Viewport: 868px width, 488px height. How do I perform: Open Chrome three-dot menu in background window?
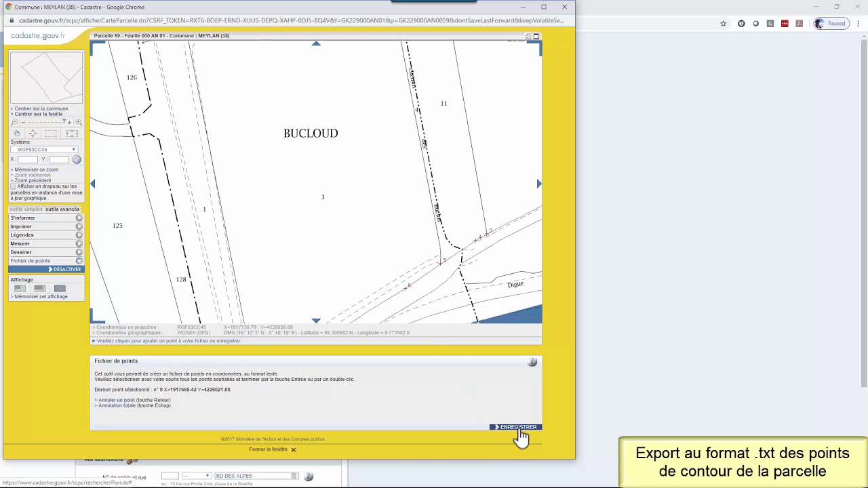pyautogui.click(x=858, y=24)
